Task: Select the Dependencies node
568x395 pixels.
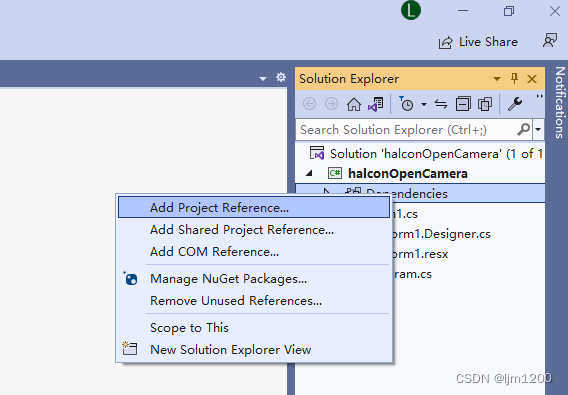Action: pos(420,194)
